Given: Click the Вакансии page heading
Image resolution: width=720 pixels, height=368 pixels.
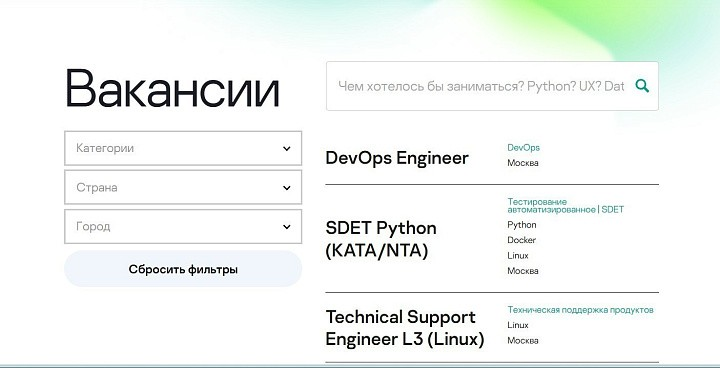Looking at the screenshot, I should 173,88.
